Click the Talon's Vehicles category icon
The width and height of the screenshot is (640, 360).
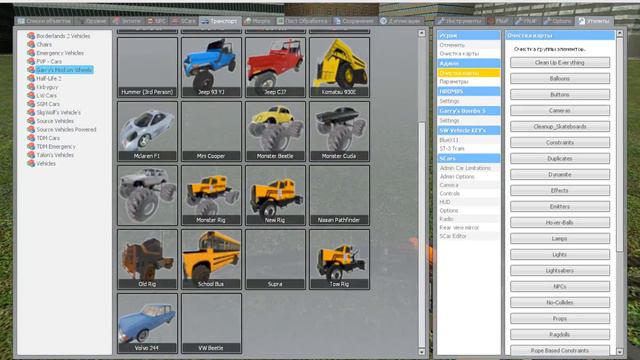pyautogui.click(x=31, y=155)
